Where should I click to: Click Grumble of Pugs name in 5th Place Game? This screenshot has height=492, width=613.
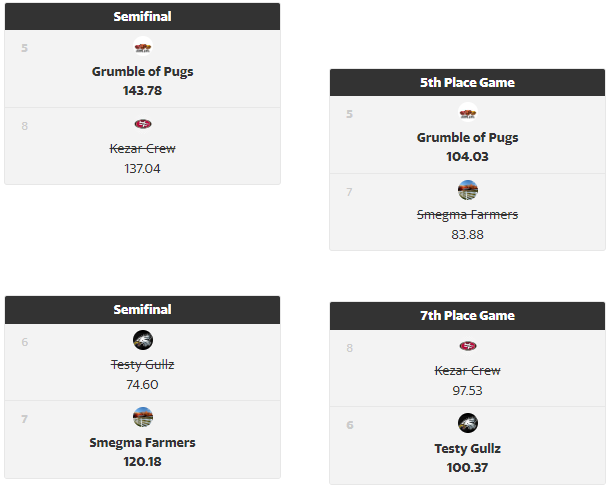pos(468,138)
